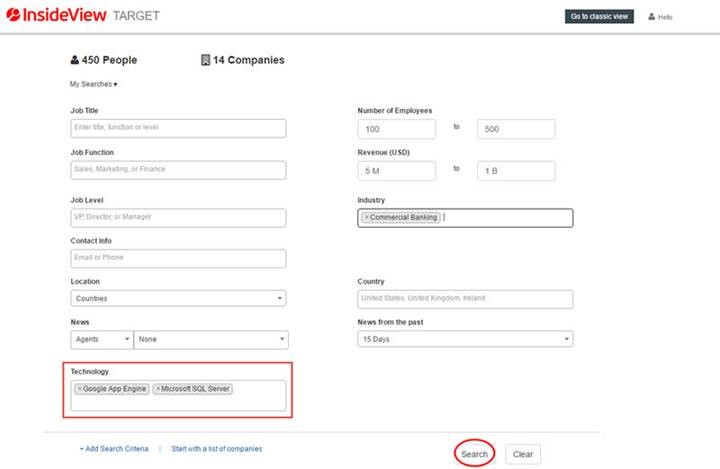Focus the Country input field
Viewport: 720px width, 469px height.
[465, 299]
